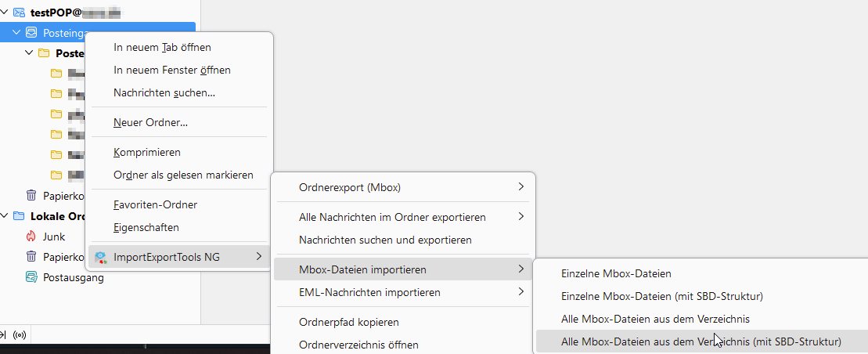Choose Alle Mbox-Dateien aus dem Verzeichnis (mit SBD-Struktur)

point(701,341)
